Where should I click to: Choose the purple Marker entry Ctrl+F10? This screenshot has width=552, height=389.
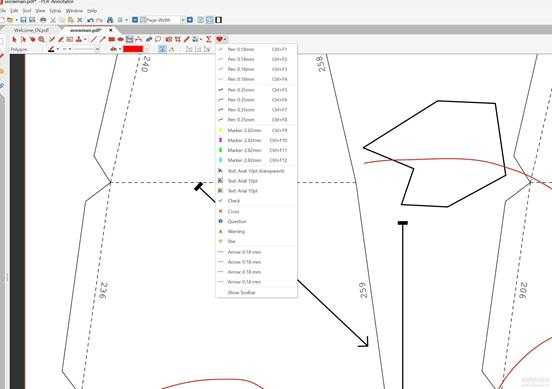[x=257, y=140]
